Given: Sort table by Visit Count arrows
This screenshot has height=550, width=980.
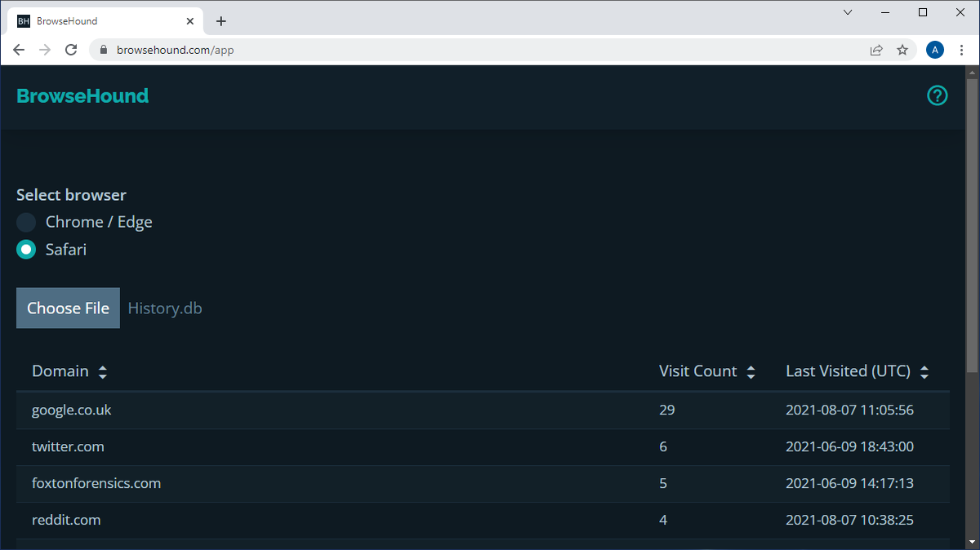Looking at the screenshot, I should (x=751, y=372).
